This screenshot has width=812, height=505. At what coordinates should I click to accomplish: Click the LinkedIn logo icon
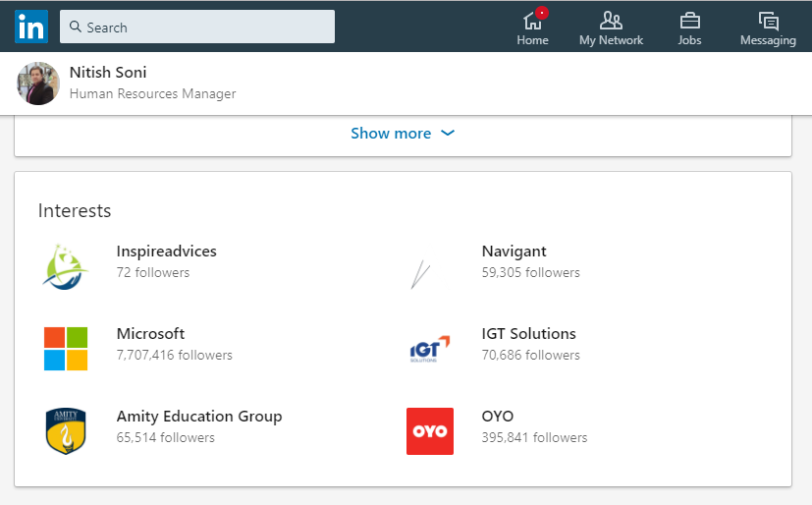click(x=30, y=27)
